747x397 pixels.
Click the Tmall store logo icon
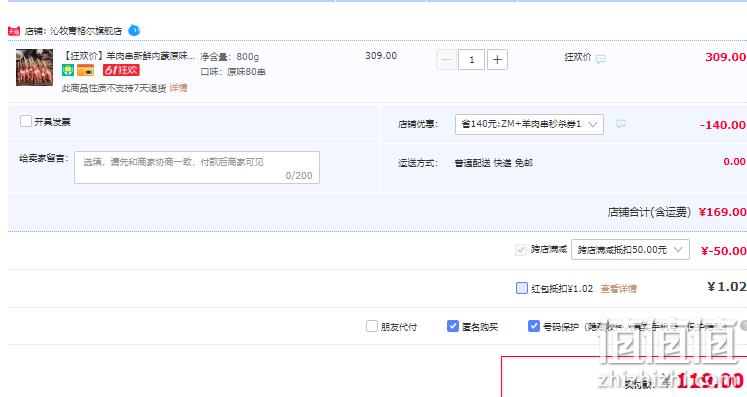pyautogui.click(x=13, y=31)
